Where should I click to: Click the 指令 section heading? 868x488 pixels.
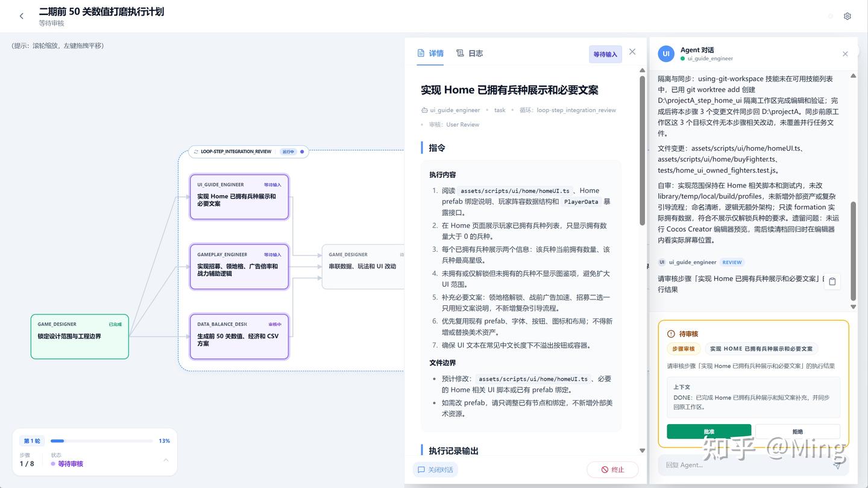click(x=437, y=148)
